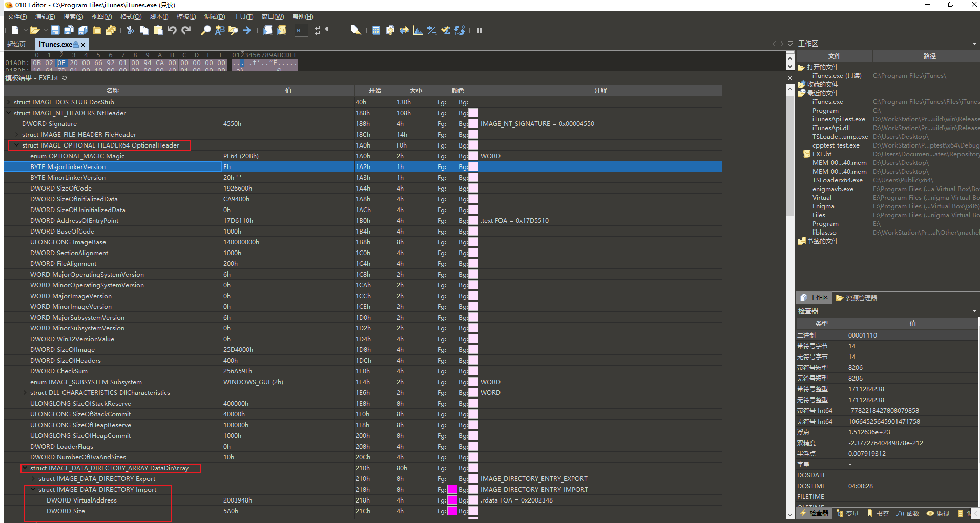Cut selection with the scissors icon
This screenshot has height=523, width=980.
point(130,30)
